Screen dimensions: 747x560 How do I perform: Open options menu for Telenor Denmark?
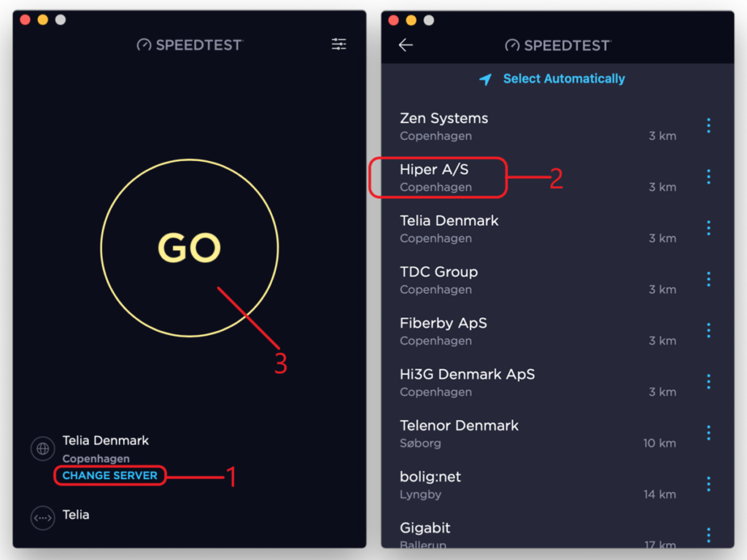[x=708, y=433]
